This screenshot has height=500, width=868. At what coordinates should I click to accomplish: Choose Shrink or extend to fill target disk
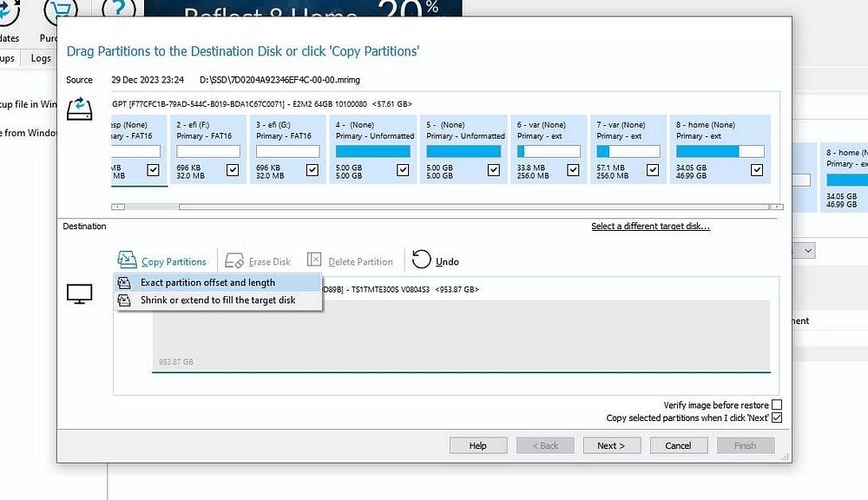[x=218, y=299]
